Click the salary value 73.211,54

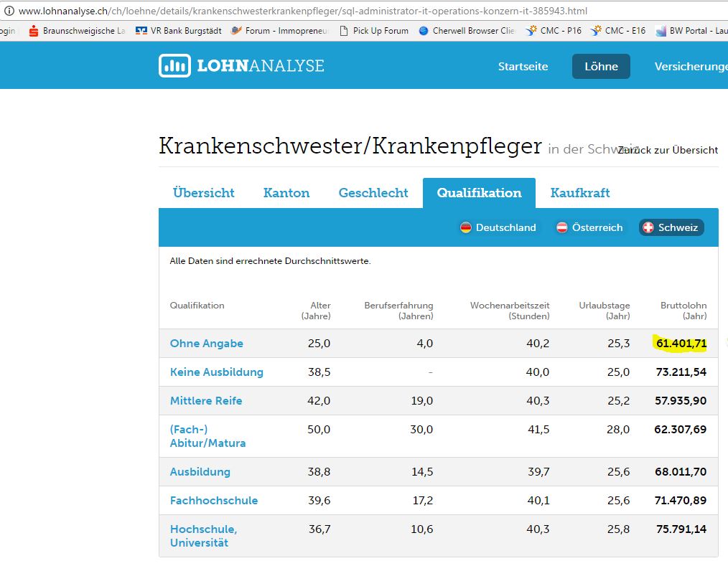tap(681, 372)
